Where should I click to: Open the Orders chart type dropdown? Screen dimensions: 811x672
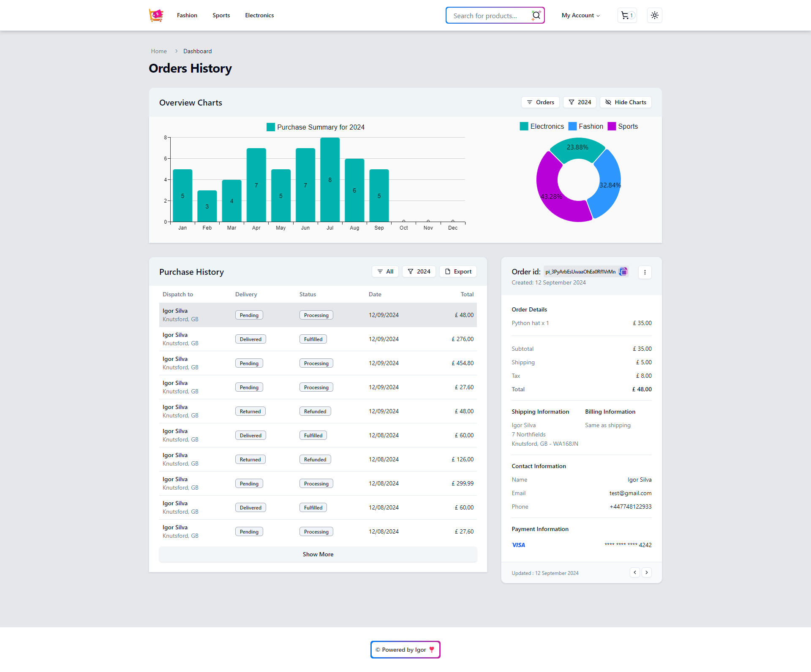[540, 102]
